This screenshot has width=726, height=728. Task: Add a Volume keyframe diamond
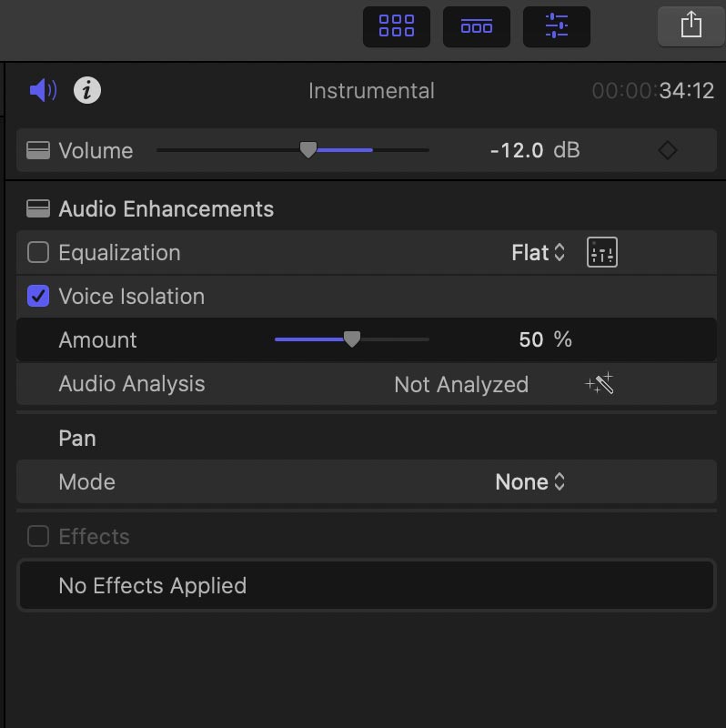tap(668, 150)
